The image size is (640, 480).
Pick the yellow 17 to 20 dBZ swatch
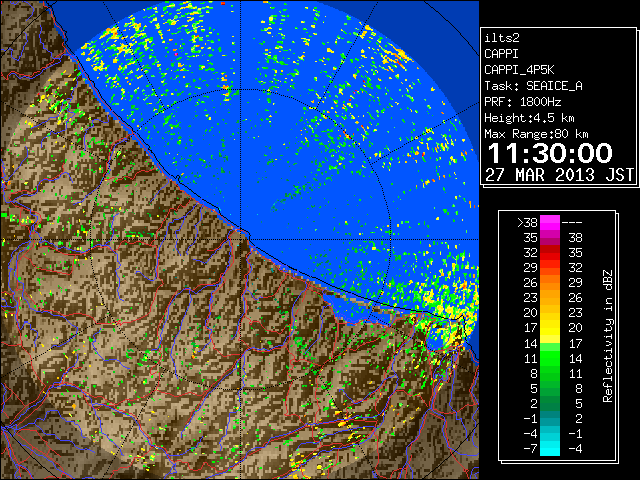pyautogui.click(x=550, y=328)
